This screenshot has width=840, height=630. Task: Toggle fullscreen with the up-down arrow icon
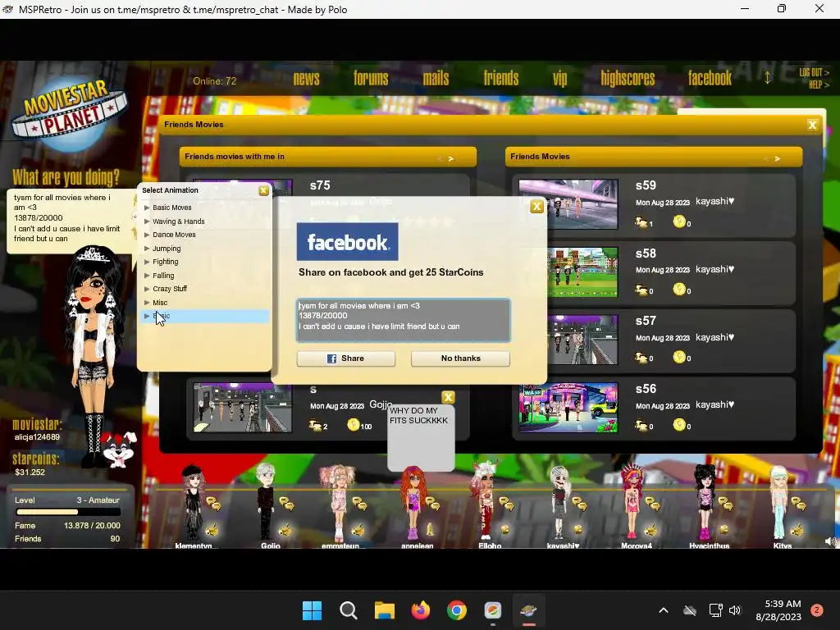(x=767, y=78)
